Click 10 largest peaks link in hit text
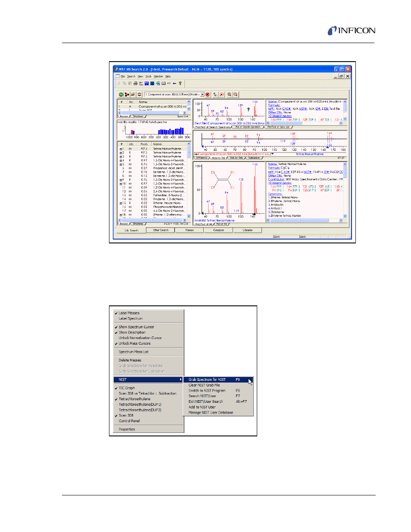This screenshot has height=532, width=411. coord(280,183)
